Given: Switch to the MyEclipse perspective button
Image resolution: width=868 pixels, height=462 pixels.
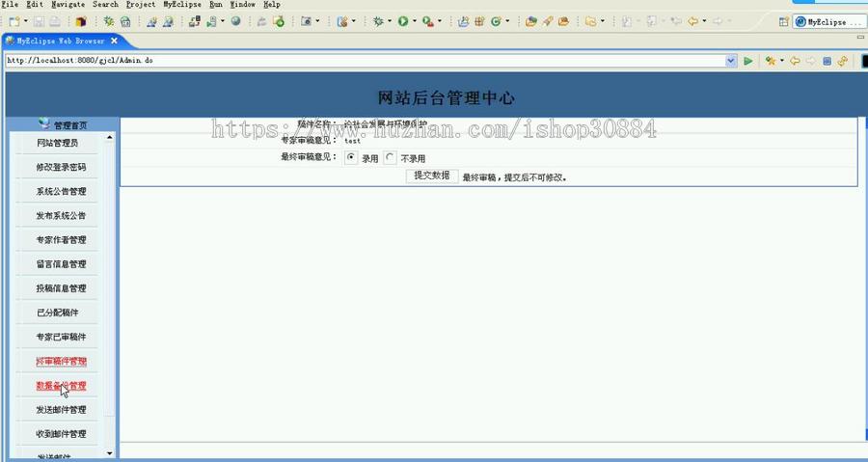Looking at the screenshot, I should coord(828,21).
